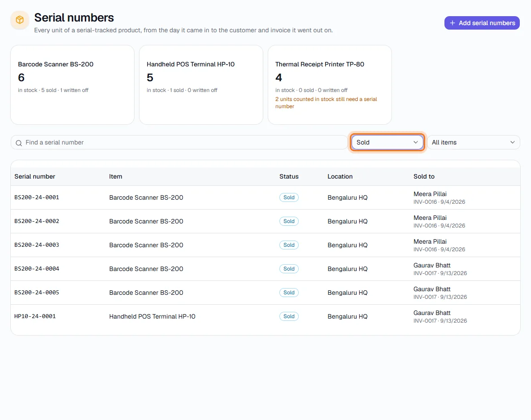Click Serial numbers page heading
This screenshot has width=531, height=420.
[x=74, y=17]
